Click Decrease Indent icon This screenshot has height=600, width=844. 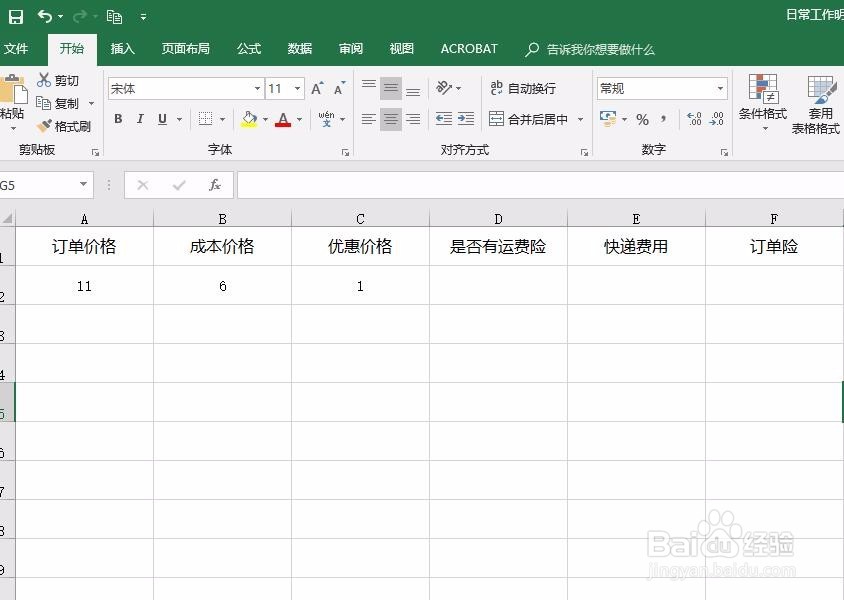(444, 119)
